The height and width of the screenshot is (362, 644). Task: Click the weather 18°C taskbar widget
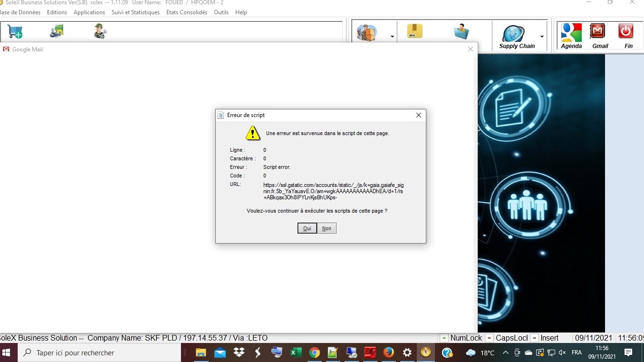[481, 352]
